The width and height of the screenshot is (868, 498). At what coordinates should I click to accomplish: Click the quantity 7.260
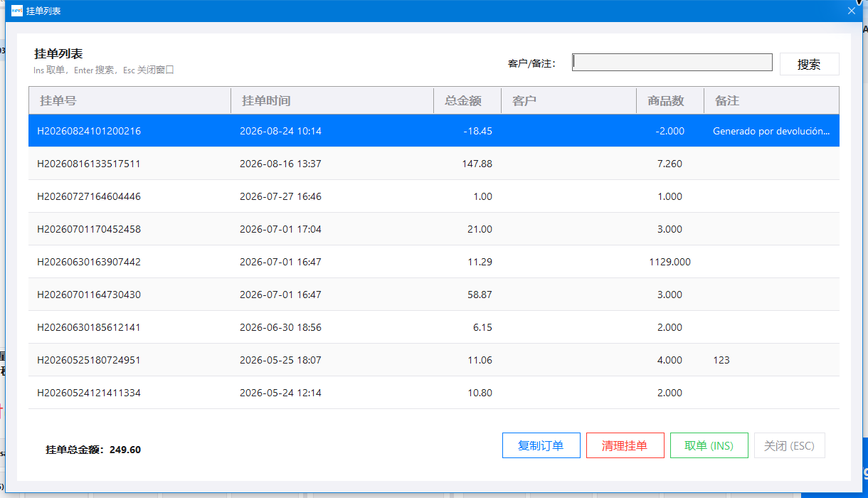click(669, 164)
